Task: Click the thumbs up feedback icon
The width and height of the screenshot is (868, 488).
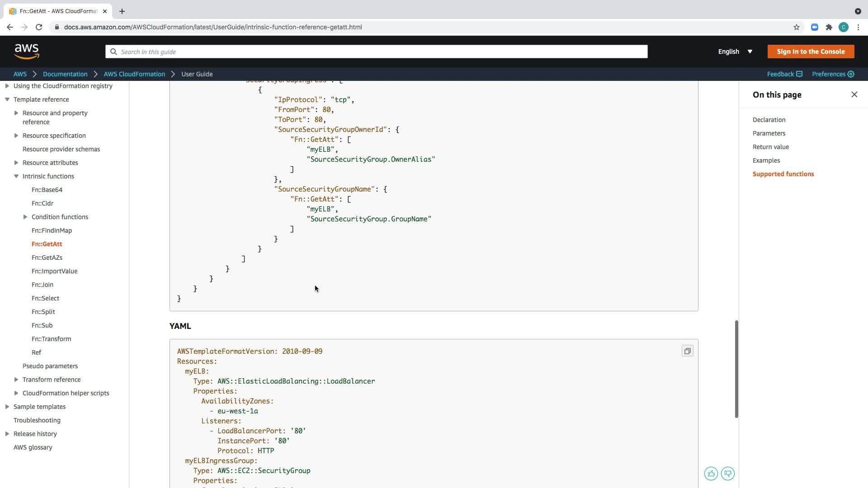Action: click(x=711, y=474)
